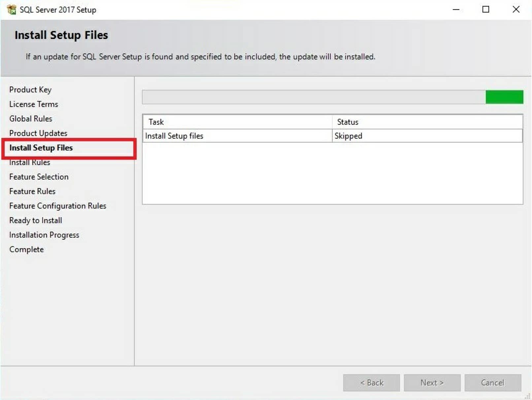The image size is (532, 400).
Task: Go to the Installation Progress step
Action: (44, 235)
